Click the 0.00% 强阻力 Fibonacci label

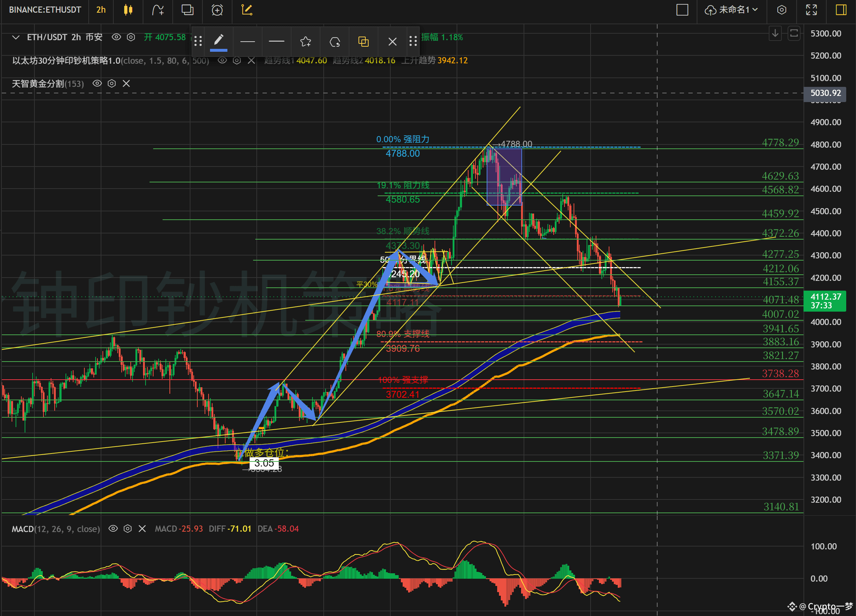[403, 139]
